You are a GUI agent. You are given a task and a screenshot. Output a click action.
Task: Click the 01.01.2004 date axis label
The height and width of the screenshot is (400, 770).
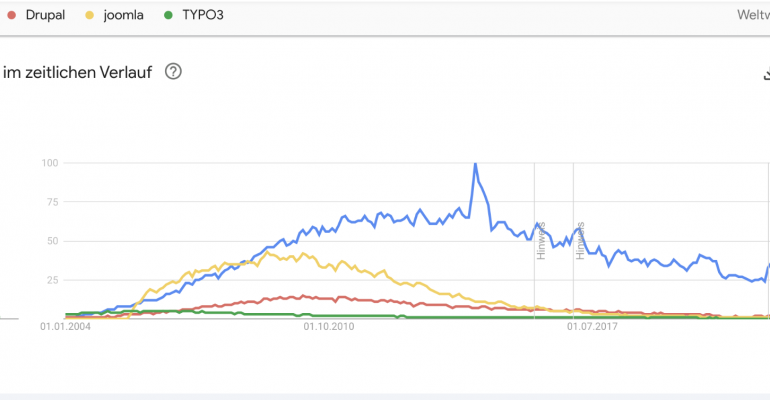65,326
